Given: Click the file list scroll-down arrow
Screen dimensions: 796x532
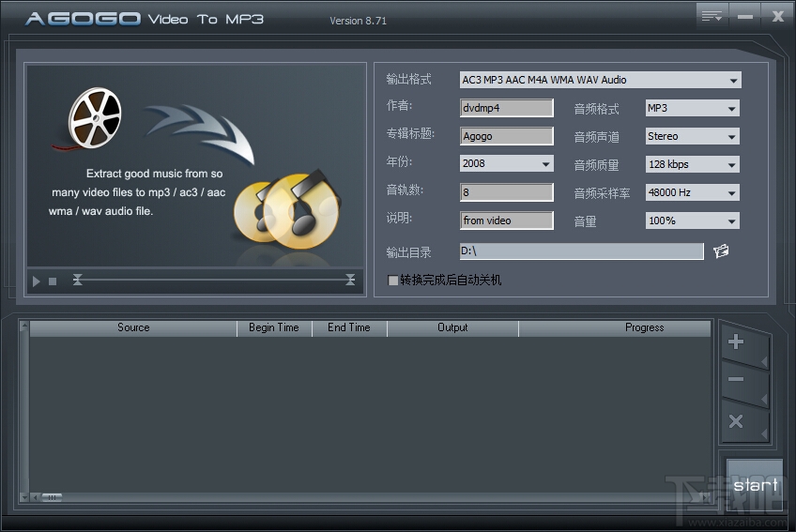Looking at the screenshot, I should click(x=23, y=497).
